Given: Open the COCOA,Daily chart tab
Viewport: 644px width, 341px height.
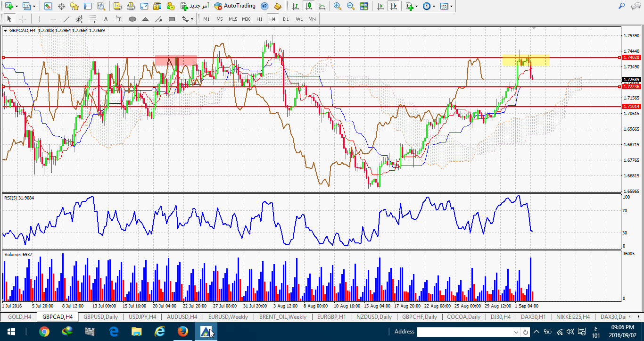Looking at the screenshot, I should click(x=464, y=317).
